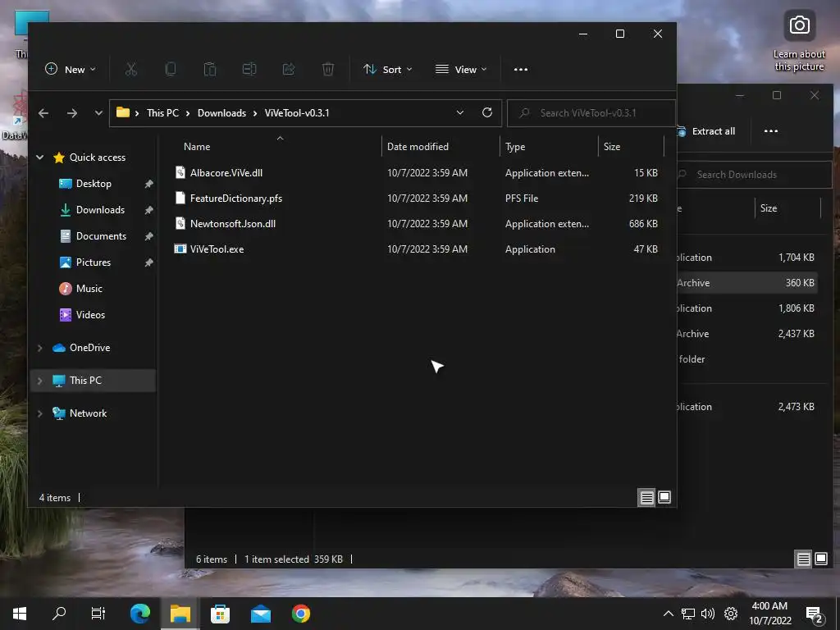Click ellipsis menu in background Downloads window
The image size is (840, 630).
(771, 131)
